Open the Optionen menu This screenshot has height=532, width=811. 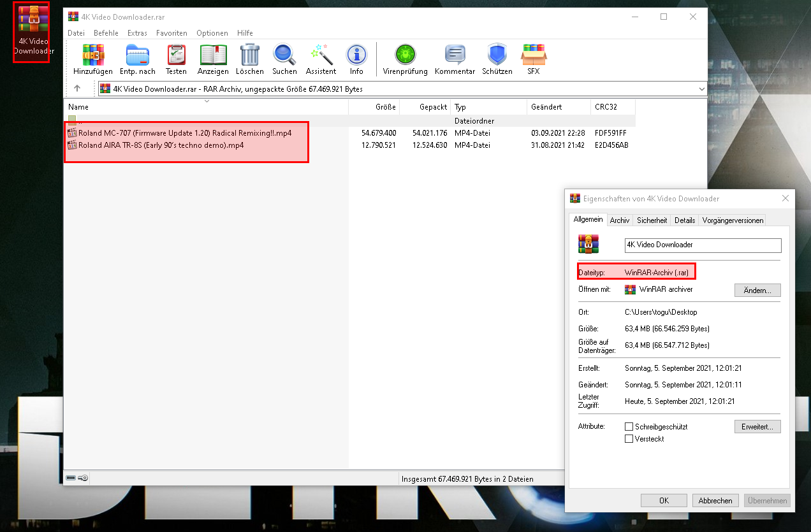coord(212,32)
